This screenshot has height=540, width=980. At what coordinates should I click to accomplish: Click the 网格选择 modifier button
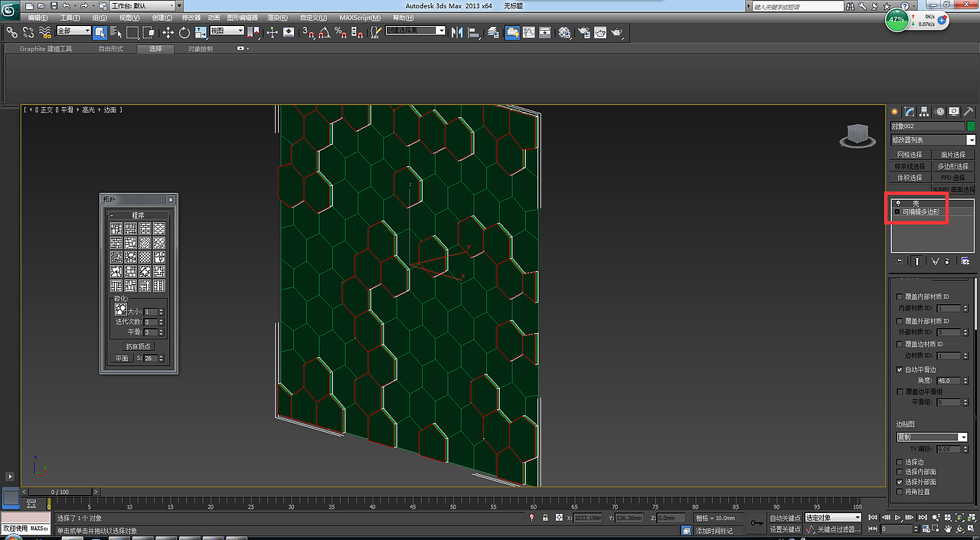(x=910, y=155)
